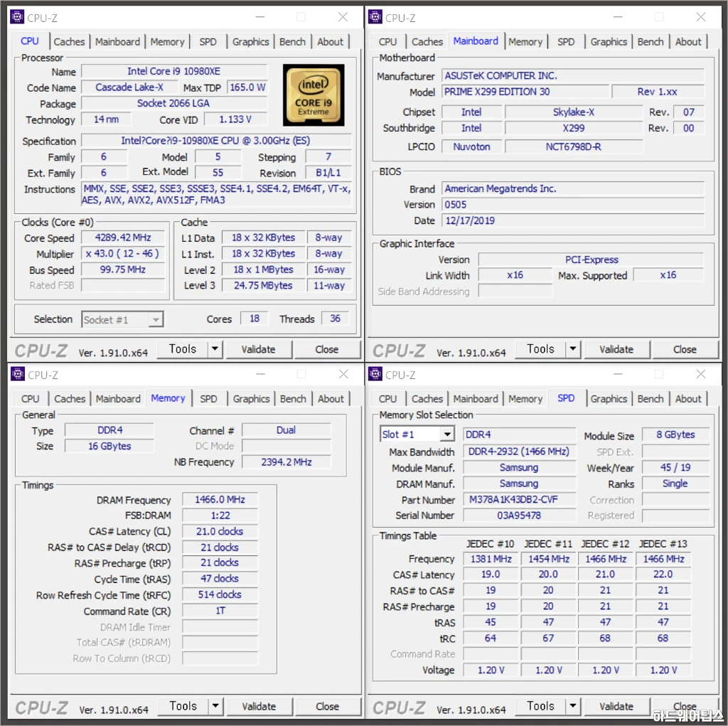Click the motherboard Model field PRIME X299 EDITION 30

[525, 92]
